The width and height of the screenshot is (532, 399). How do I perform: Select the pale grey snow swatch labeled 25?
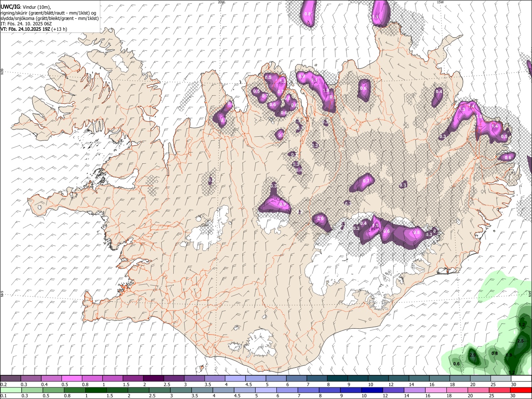coord(500,378)
